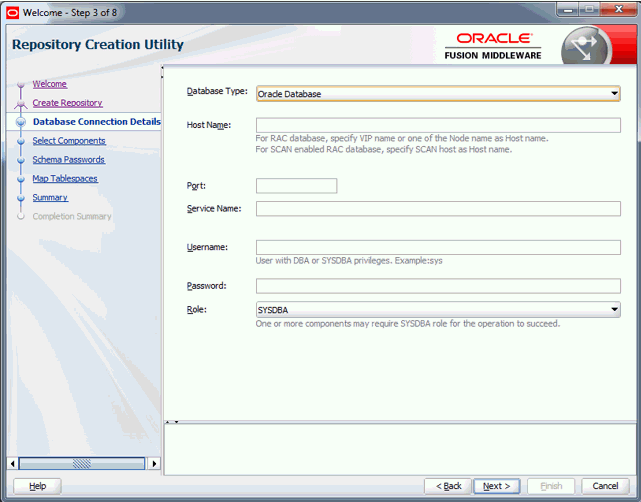Jump to the Summary step
This screenshot has height=502, width=641.
tap(50, 197)
